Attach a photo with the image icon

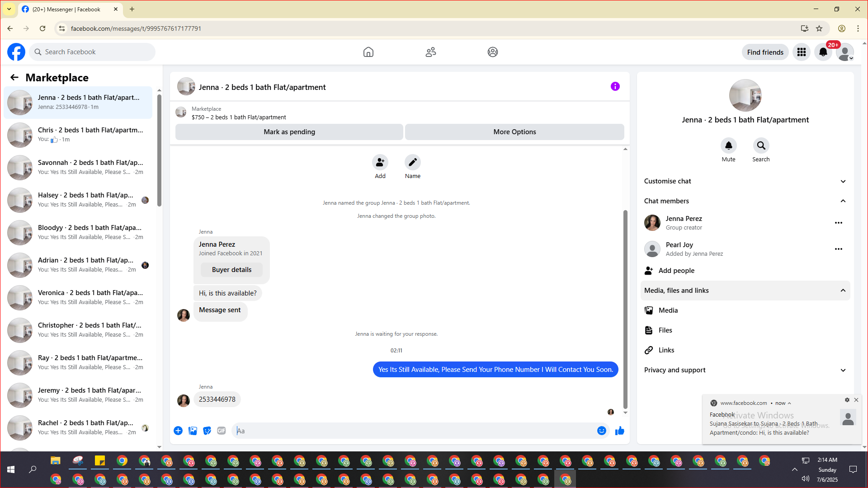(x=193, y=431)
